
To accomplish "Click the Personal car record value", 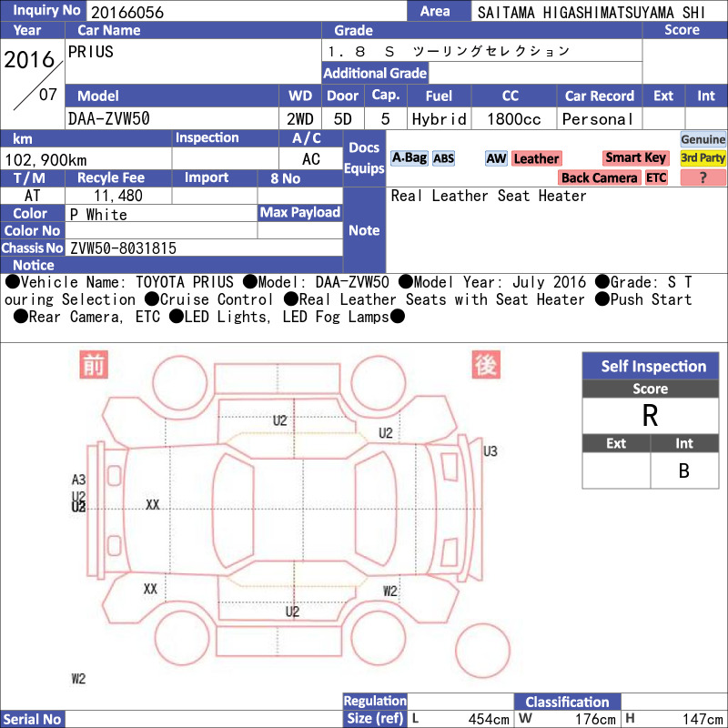I will click(x=598, y=119).
